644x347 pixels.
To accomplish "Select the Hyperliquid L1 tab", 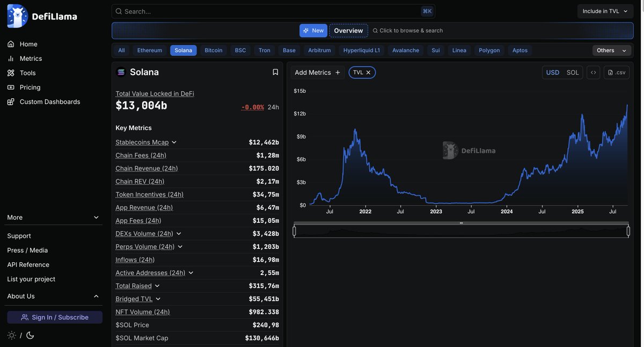I will coord(362,50).
